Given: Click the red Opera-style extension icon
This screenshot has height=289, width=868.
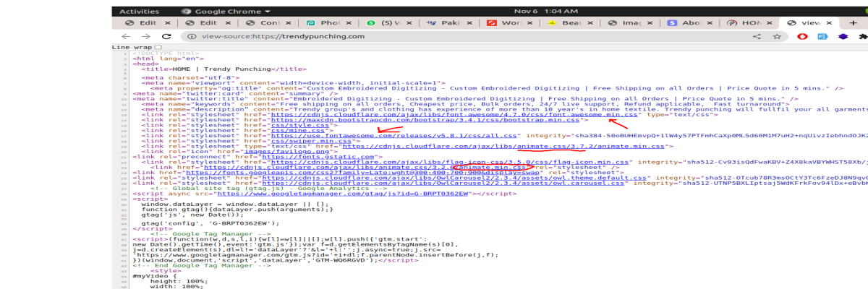Looking at the screenshot, I should [x=802, y=36].
